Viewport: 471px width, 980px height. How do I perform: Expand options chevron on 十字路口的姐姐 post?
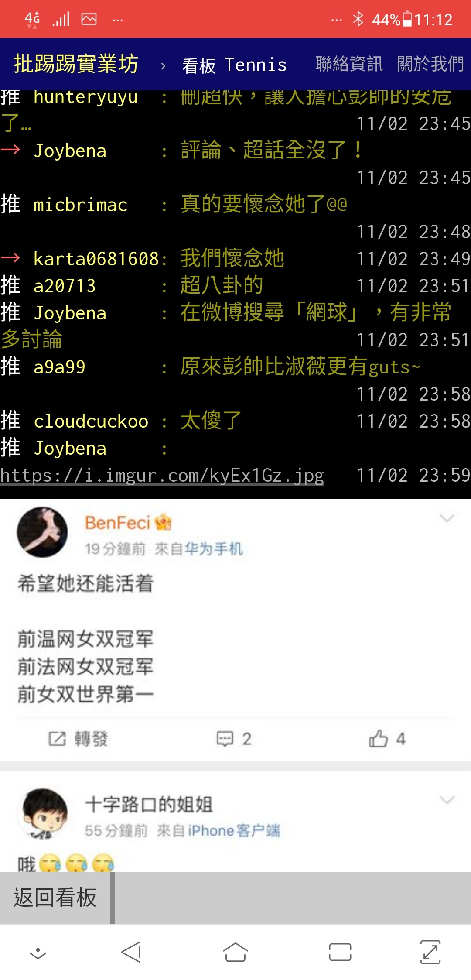[447, 800]
